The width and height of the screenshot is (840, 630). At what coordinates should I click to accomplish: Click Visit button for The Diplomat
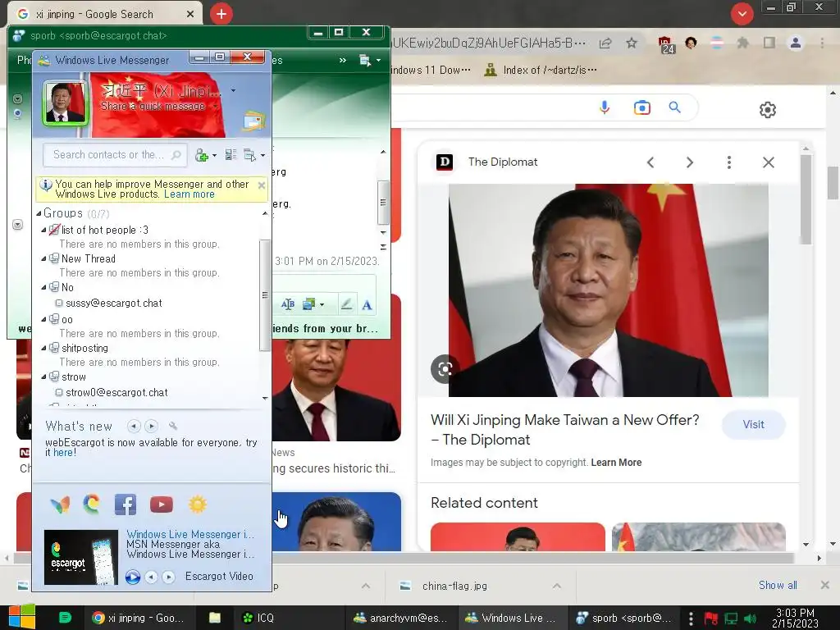(x=753, y=424)
